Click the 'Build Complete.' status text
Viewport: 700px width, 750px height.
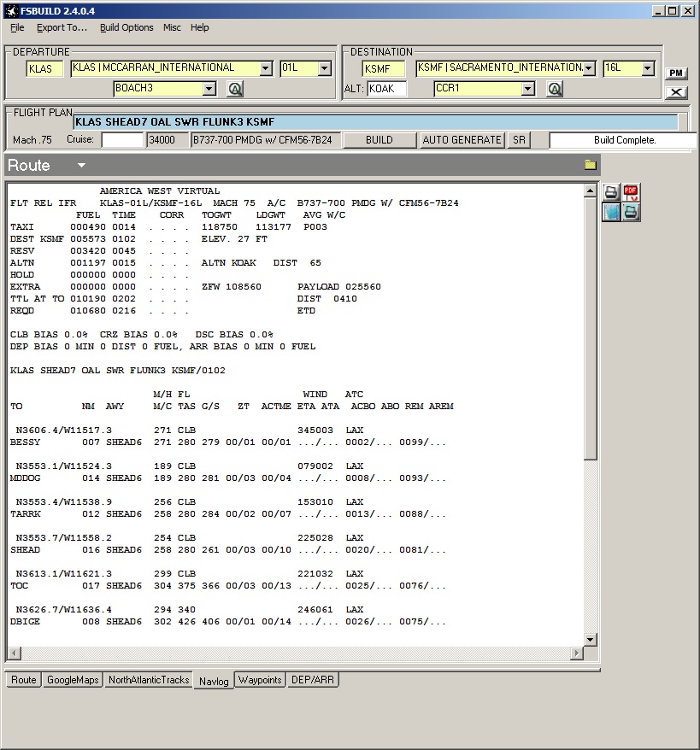pos(625,140)
